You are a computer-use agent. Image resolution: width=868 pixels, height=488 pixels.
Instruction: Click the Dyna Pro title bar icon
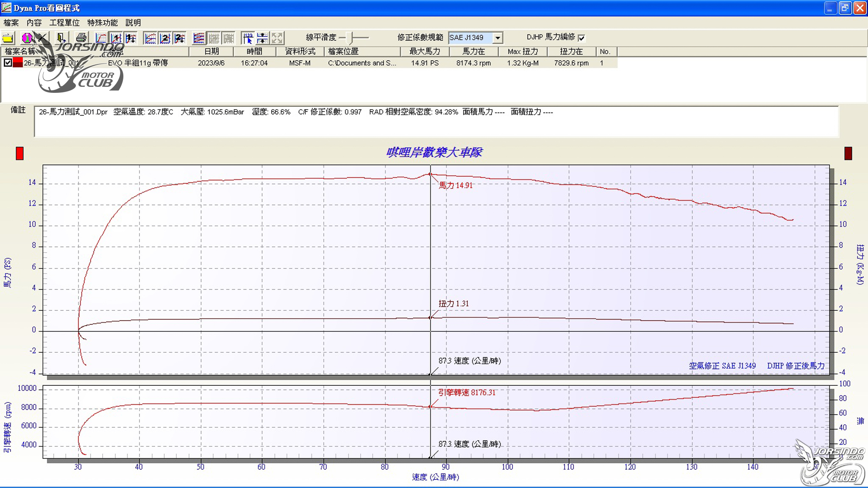[6, 8]
